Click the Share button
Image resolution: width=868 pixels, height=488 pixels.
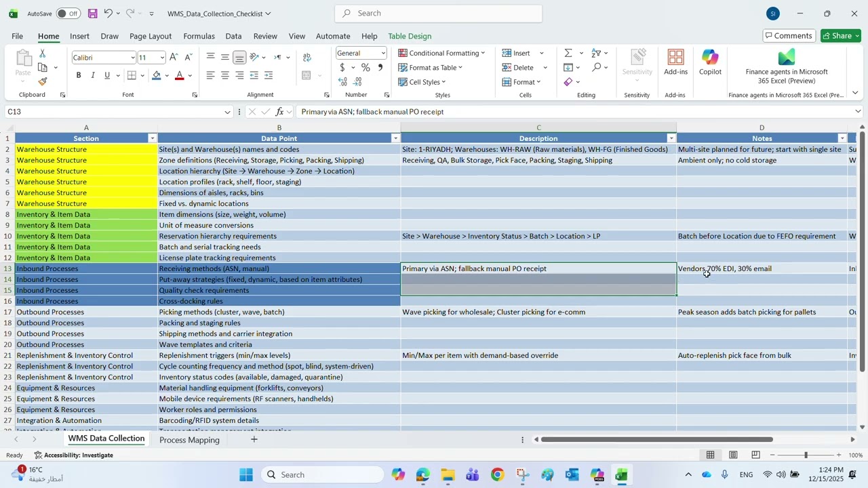(841, 36)
